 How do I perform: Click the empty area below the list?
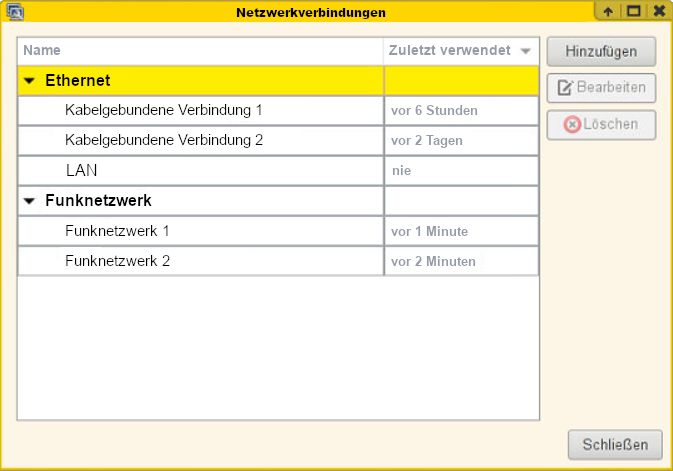pos(278,350)
